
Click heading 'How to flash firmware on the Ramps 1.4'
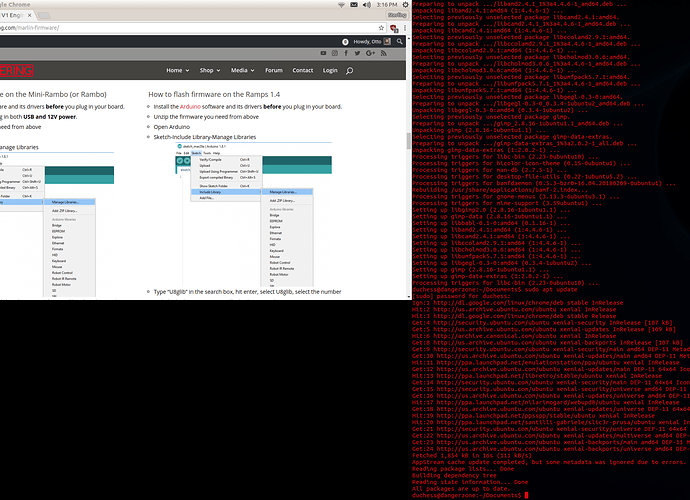click(x=214, y=94)
